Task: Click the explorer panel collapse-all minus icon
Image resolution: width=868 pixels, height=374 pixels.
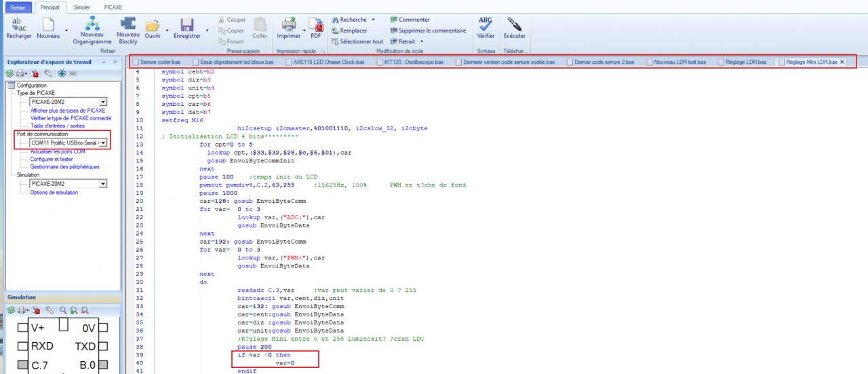Action: tap(73, 73)
